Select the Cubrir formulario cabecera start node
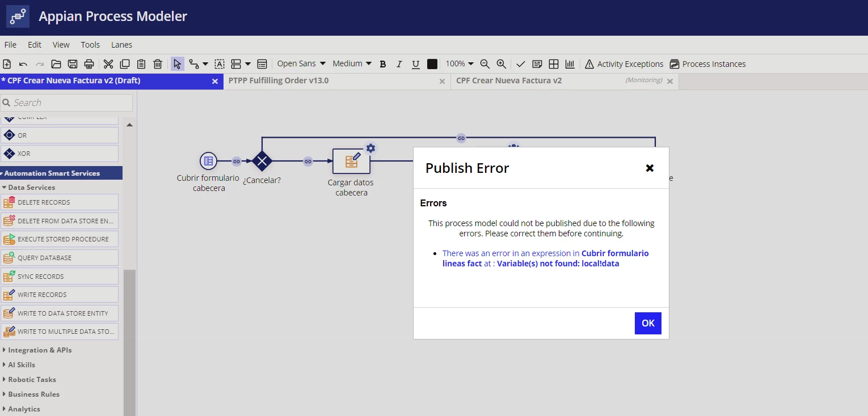 tap(208, 161)
